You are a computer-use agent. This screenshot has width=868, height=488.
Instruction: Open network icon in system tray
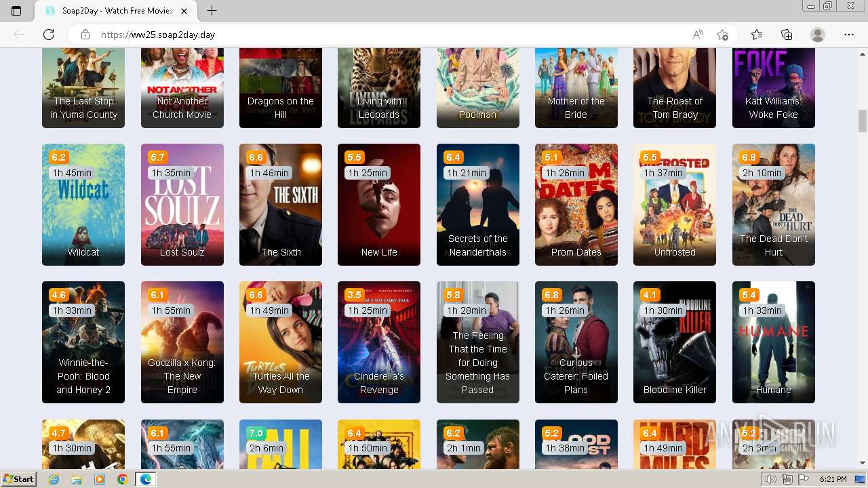tap(787, 479)
